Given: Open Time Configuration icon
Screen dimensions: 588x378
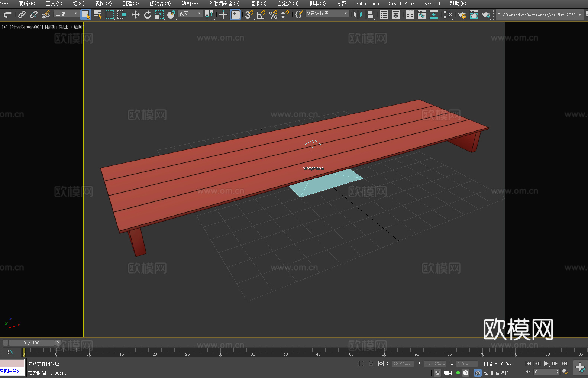Looking at the screenshot, I should [x=565, y=372].
